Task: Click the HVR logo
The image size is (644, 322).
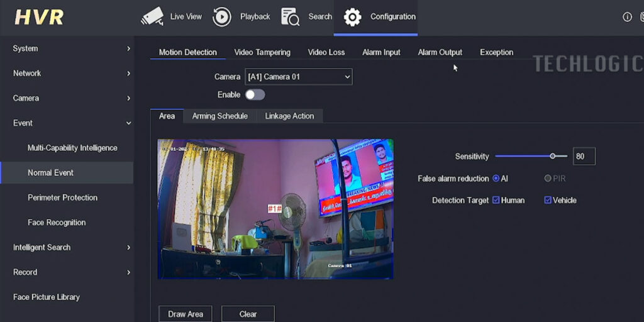Action: point(39,17)
